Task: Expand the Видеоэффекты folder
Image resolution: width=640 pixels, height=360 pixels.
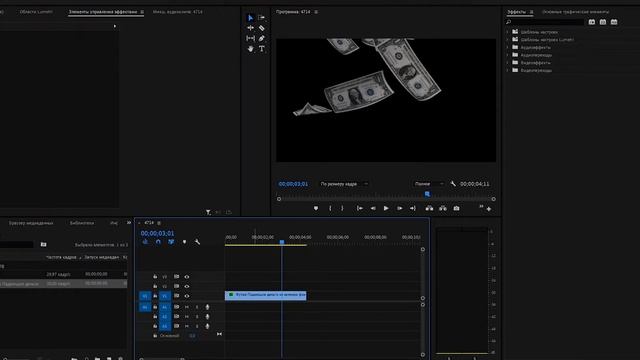Action: (x=508, y=62)
